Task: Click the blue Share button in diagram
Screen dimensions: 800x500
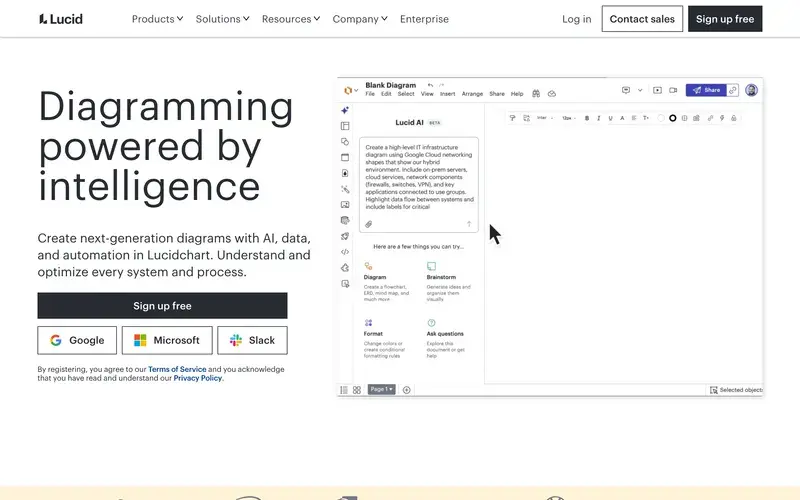Action: click(x=706, y=90)
